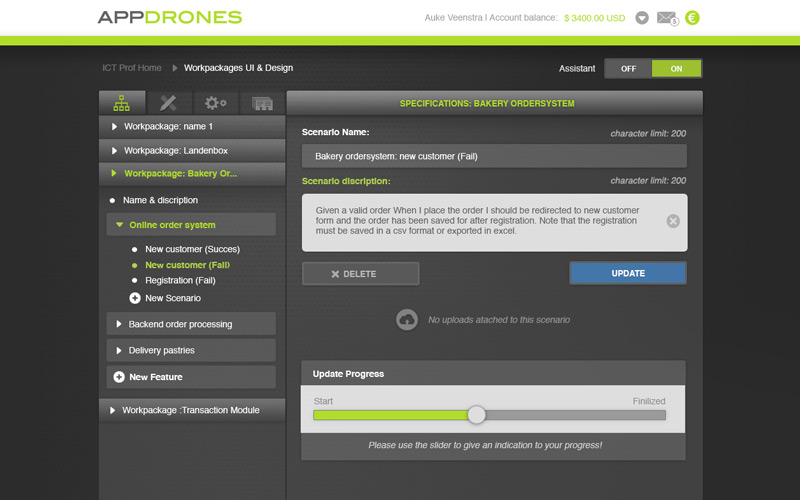The height and width of the screenshot is (500, 800).
Task: Select the hierarchy structure tab icon
Action: (x=122, y=103)
